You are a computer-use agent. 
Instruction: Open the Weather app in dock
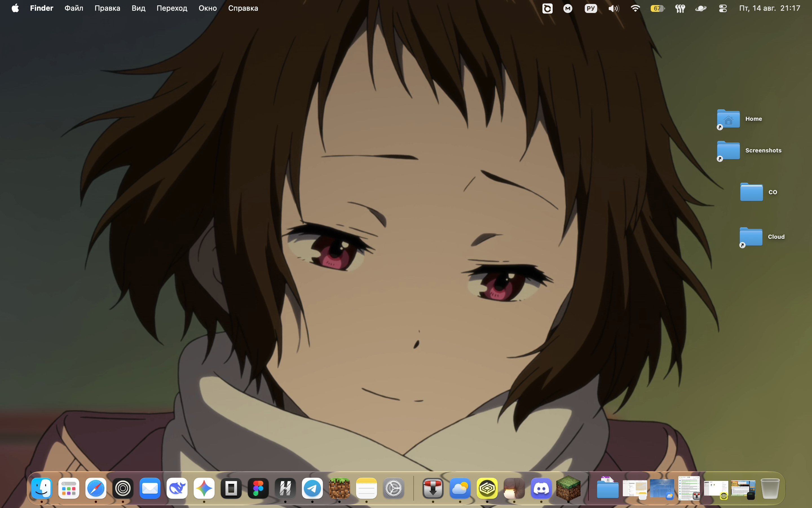pyautogui.click(x=460, y=488)
